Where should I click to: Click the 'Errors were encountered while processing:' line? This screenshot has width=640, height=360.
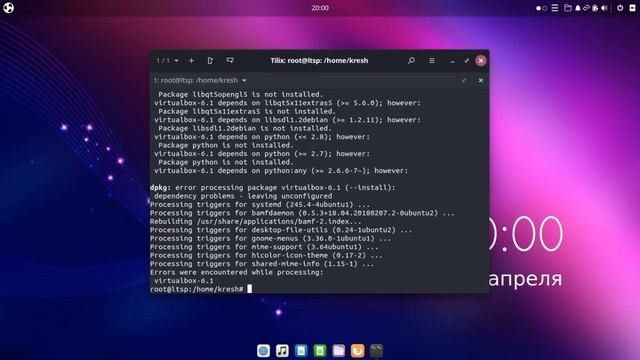click(x=236, y=272)
